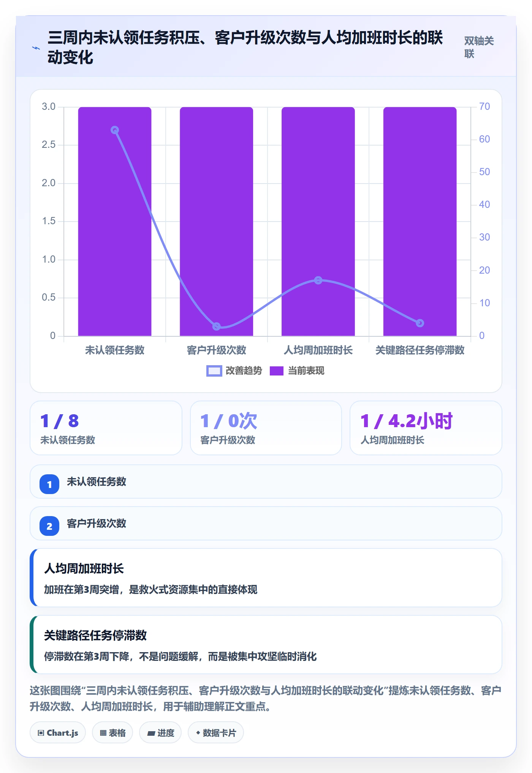This screenshot has width=532, height=773.
Task: Click text 加班在第3周突增 description
Action: tap(151, 589)
